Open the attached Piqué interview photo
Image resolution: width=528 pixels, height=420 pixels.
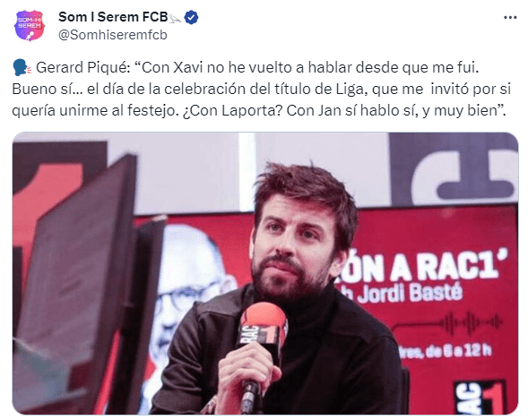tap(265, 273)
